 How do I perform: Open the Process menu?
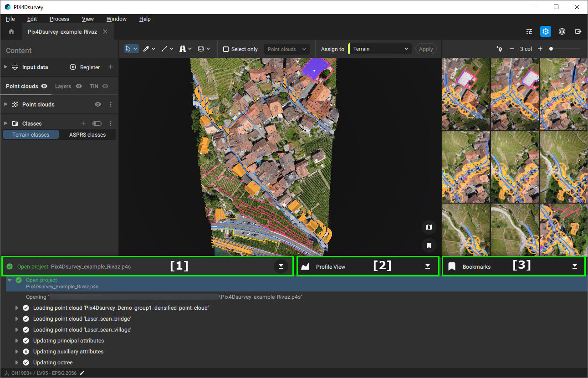click(59, 19)
